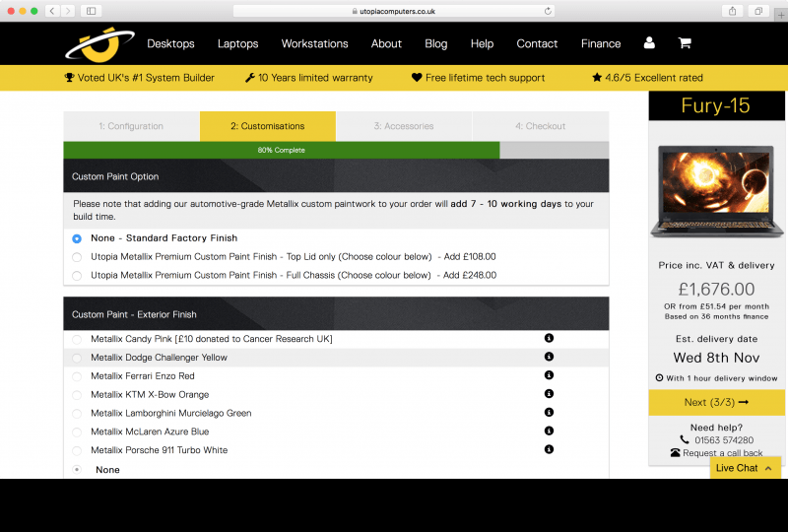The image size is (788, 532).
Task: Open the Finance page
Action: (x=601, y=43)
